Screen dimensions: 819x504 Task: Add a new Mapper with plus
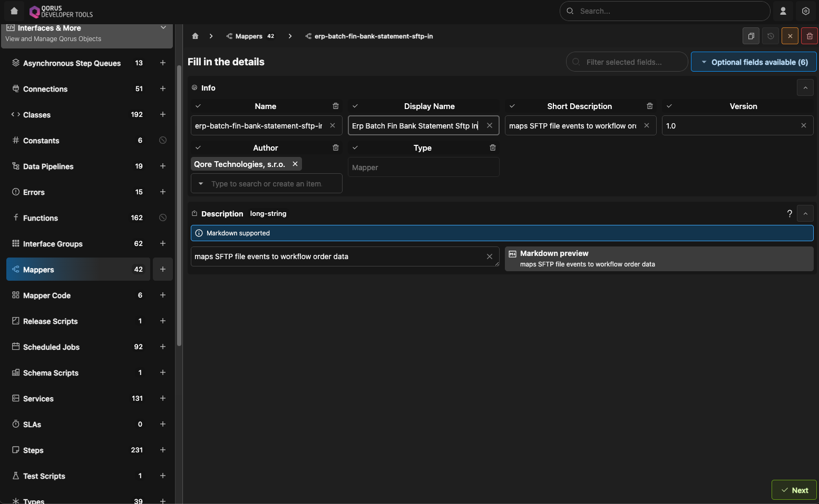[x=163, y=269]
